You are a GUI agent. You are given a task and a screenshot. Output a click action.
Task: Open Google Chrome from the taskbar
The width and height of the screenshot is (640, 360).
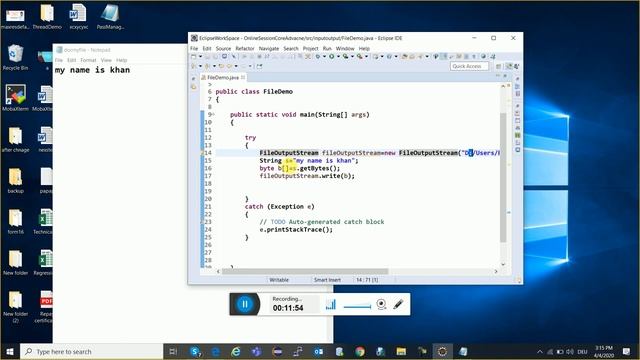coord(360,351)
